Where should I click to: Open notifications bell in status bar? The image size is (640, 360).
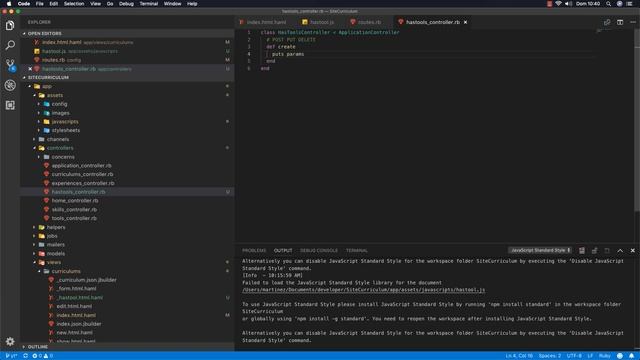(631, 356)
